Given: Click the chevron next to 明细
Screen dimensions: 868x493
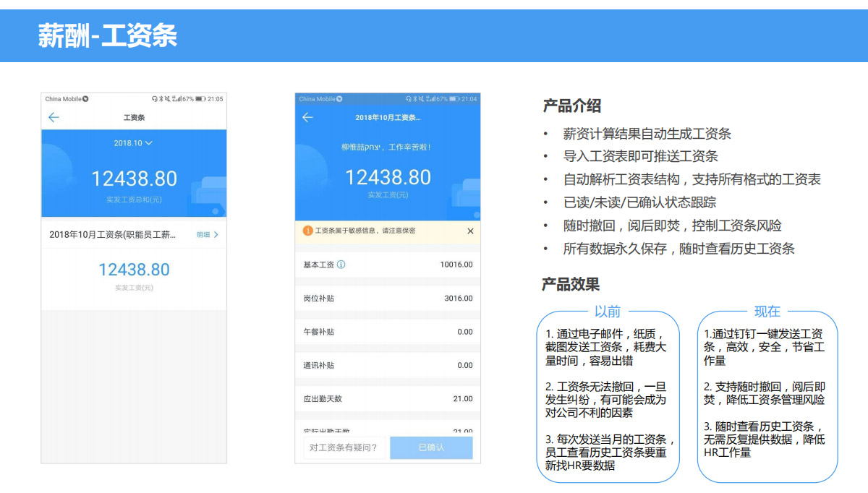Looking at the screenshot, I should click(216, 235).
